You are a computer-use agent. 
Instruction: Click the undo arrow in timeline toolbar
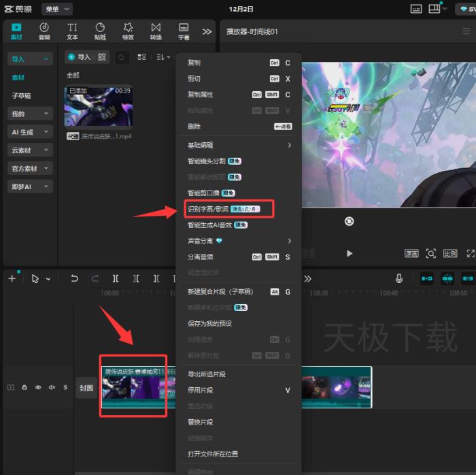pyautogui.click(x=74, y=278)
